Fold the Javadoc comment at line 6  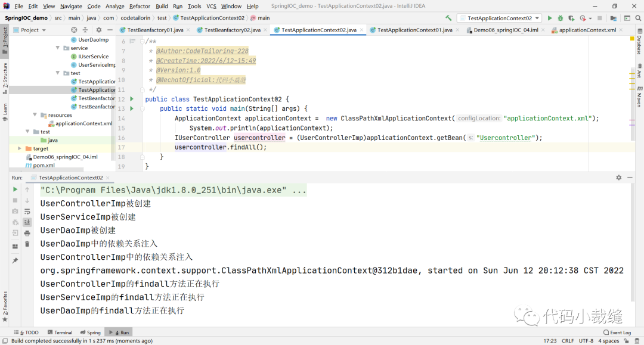click(142, 42)
